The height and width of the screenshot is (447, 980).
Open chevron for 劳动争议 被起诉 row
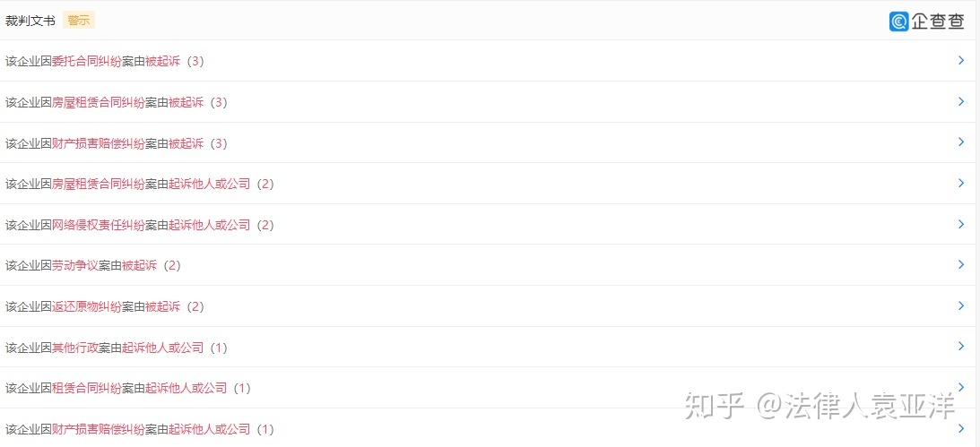(961, 264)
